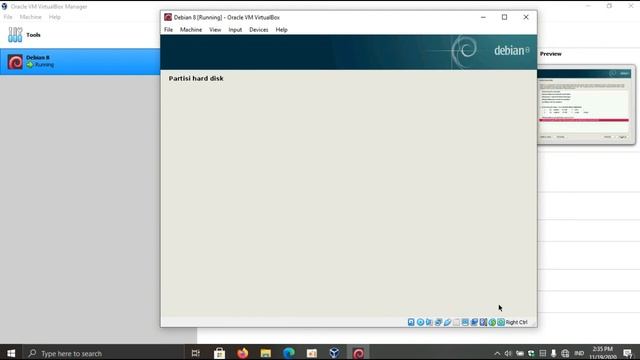Click the optical drive status icon
This screenshot has height=360, width=640.
point(420,322)
